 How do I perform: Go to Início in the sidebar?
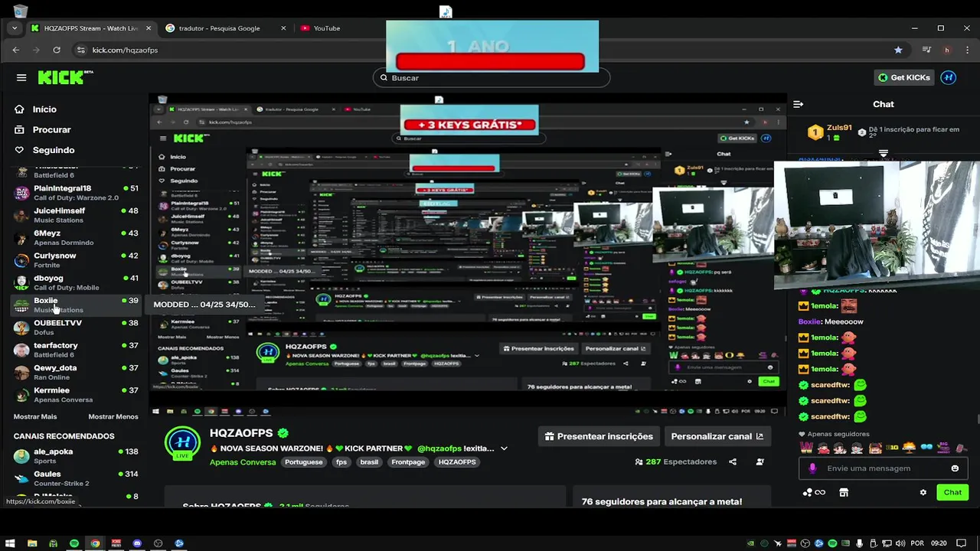44,109
